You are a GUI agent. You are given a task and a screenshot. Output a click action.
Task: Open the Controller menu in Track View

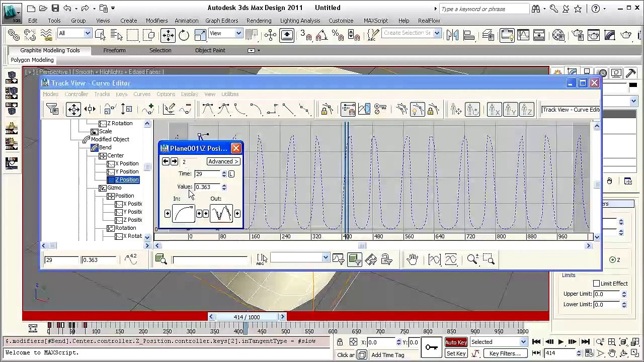[76, 94]
